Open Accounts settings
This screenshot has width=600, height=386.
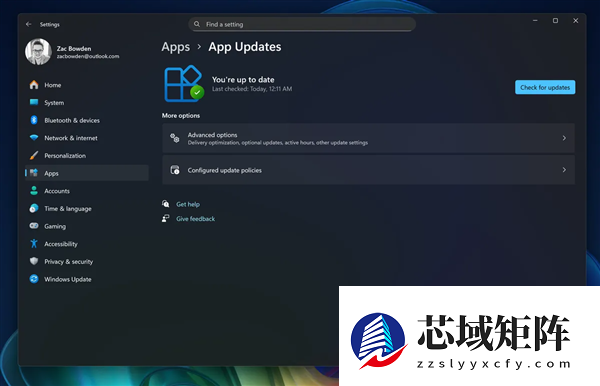87,191
